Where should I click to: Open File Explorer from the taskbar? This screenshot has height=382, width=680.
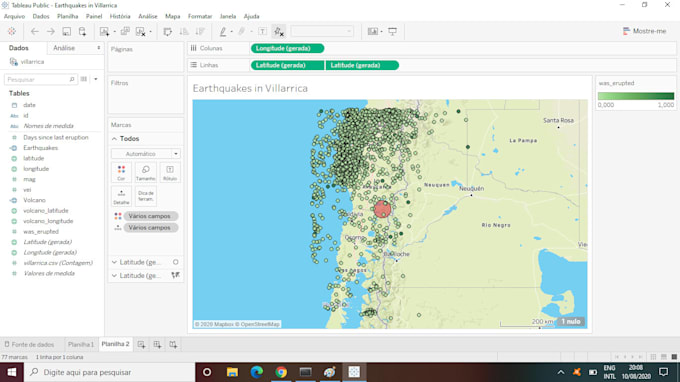click(232, 372)
